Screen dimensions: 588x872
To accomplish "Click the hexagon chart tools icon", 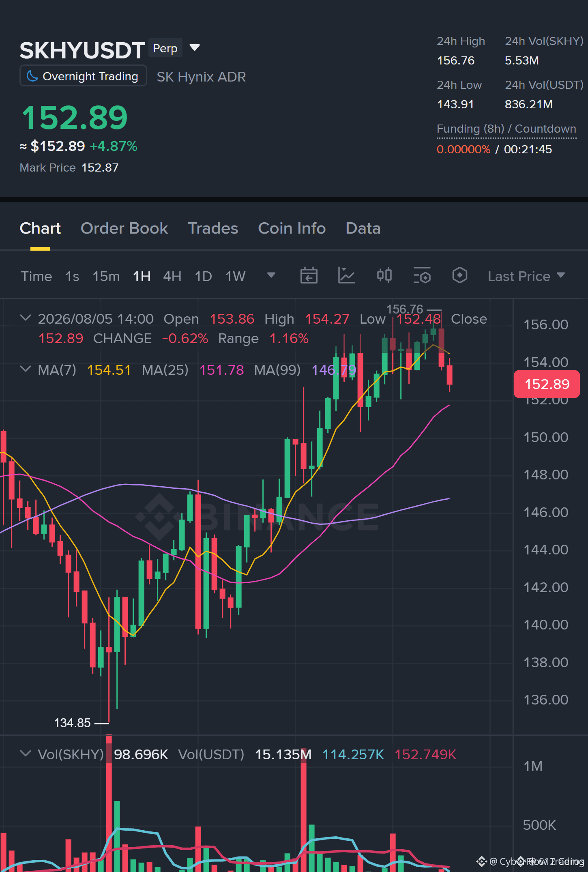I will [x=459, y=276].
